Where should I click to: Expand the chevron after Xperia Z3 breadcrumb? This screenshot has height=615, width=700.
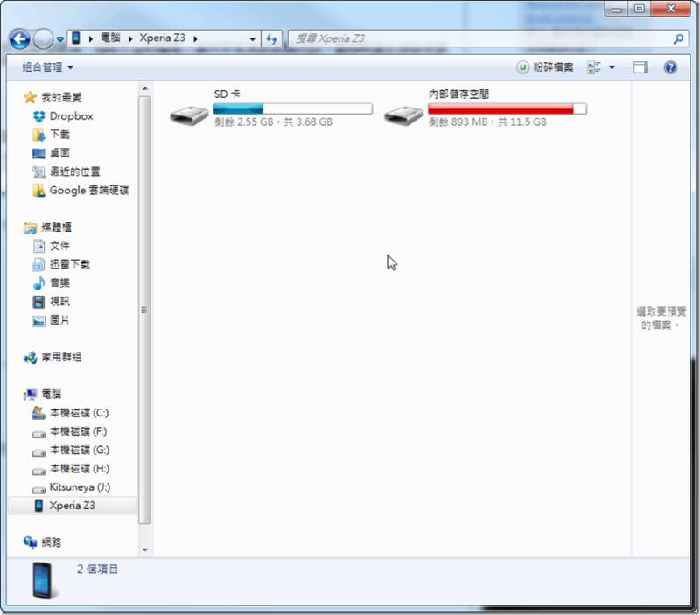pos(195,38)
